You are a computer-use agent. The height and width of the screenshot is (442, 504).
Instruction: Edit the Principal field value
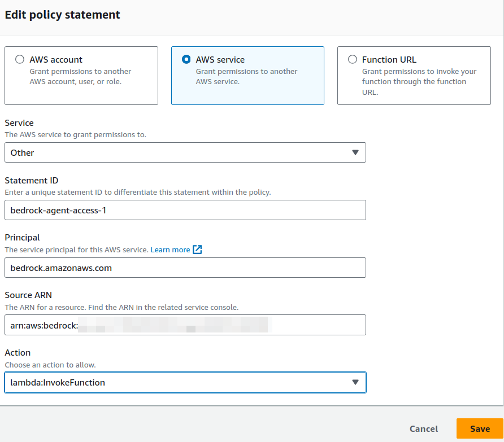pos(185,268)
